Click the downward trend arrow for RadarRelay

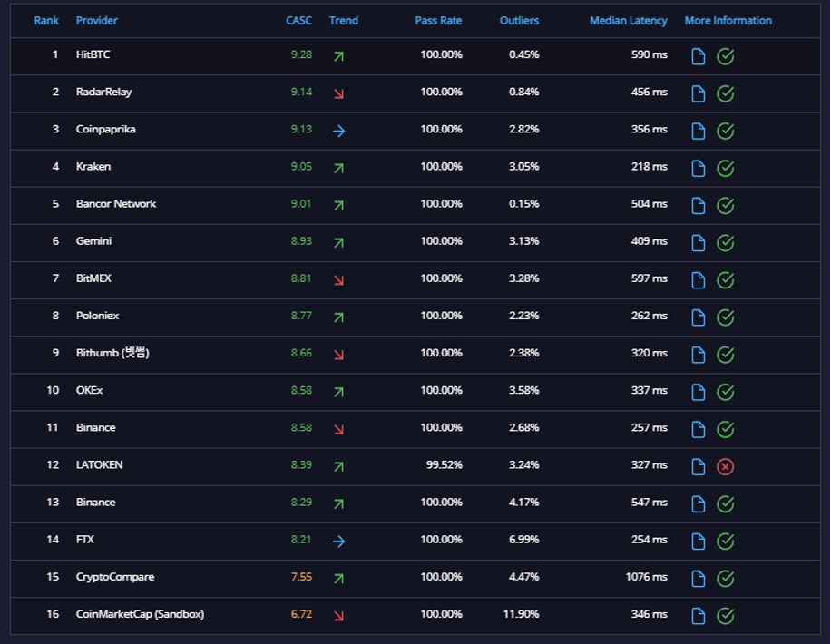(338, 93)
